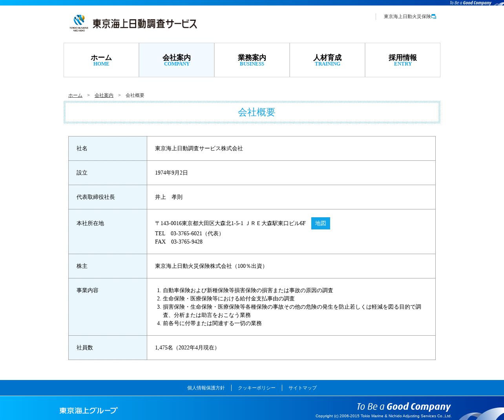Click the 会社案内 breadcrumb link
The image size is (504, 420).
[104, 95]
